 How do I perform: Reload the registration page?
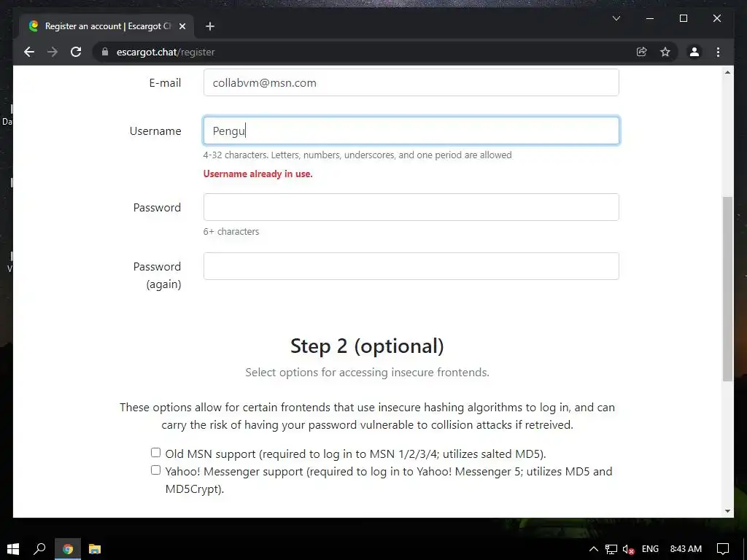76,52
